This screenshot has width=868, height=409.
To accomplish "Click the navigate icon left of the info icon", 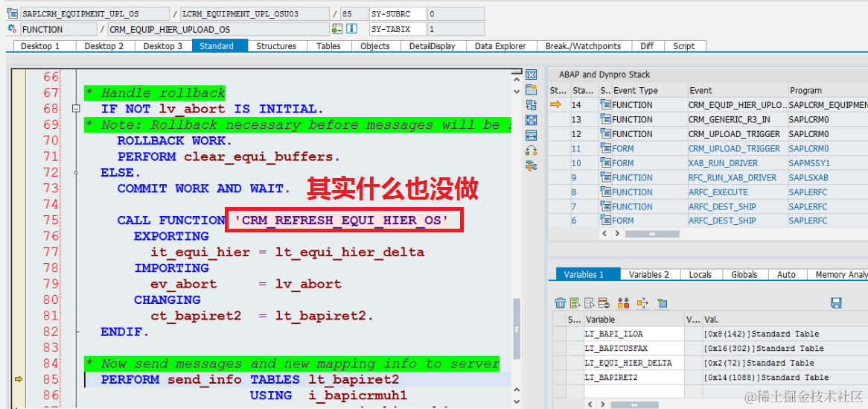I will click(337, 29).
